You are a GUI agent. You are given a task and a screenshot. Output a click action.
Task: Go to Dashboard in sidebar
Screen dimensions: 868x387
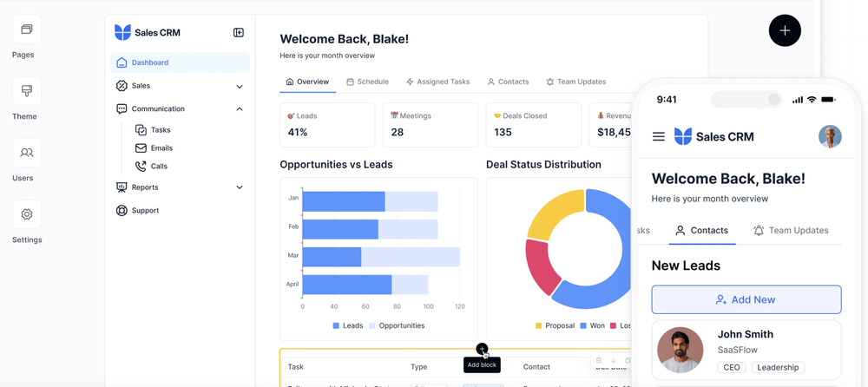click(180, 62)
